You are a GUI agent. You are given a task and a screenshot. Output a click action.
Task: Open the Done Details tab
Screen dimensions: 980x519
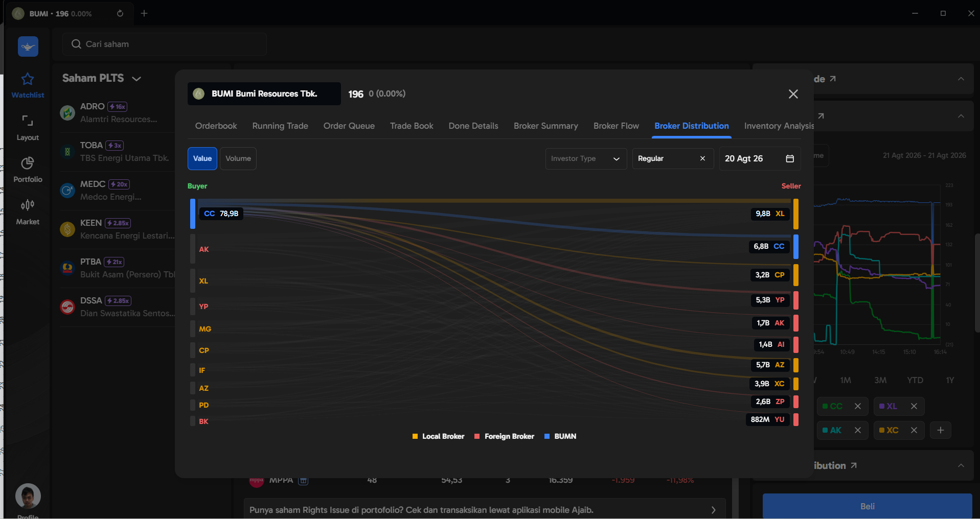[473, 126]
